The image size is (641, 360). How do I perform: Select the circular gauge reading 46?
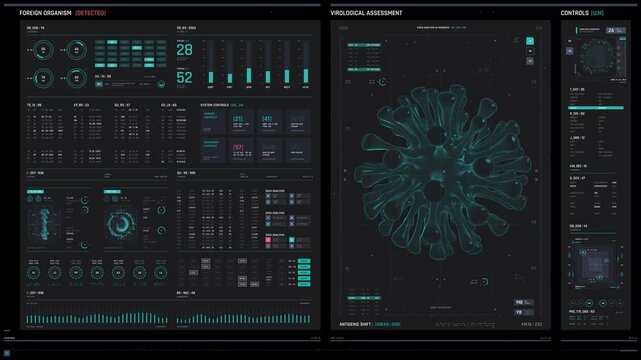coord(76,50)
